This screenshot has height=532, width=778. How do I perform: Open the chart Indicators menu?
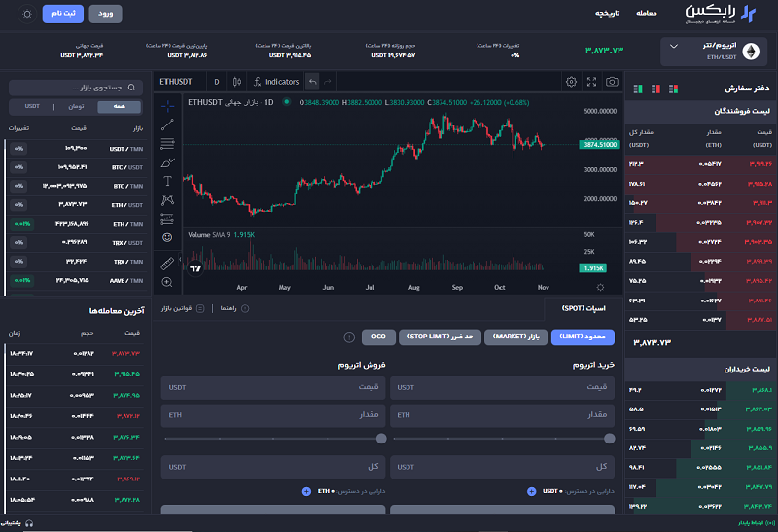coord(276,82)
